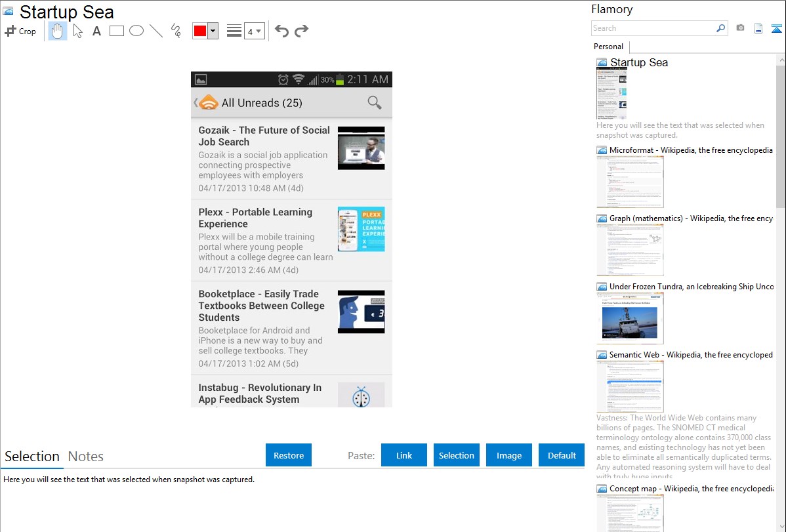Click the icon beside Microformat title
The image size is (786, 532).
[602, 150]
